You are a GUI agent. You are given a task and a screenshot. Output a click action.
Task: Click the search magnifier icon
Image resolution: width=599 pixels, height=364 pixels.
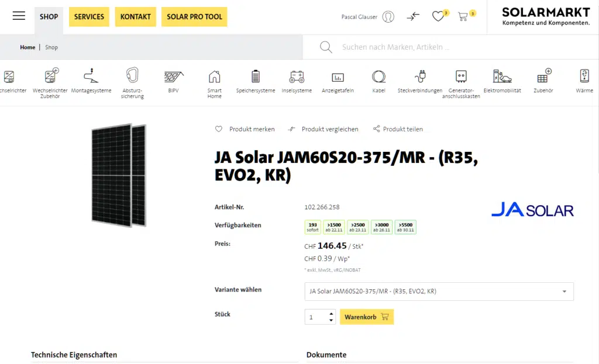pos(326,47)
